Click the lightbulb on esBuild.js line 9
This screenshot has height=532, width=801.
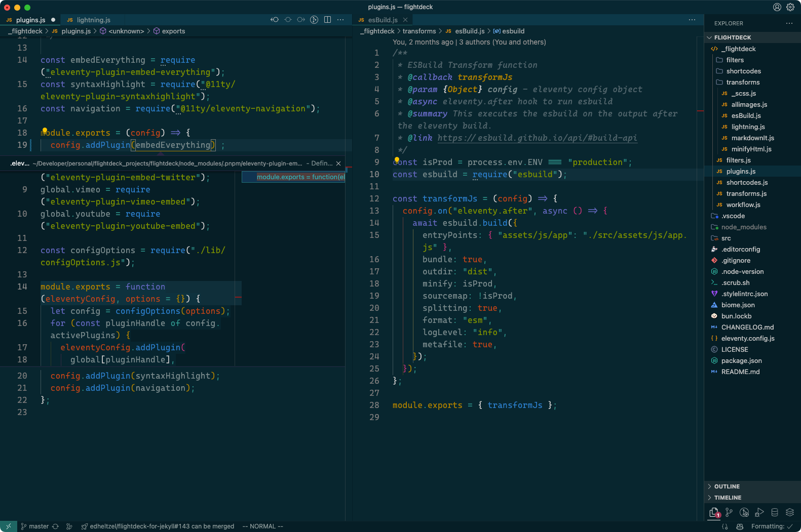397,160
